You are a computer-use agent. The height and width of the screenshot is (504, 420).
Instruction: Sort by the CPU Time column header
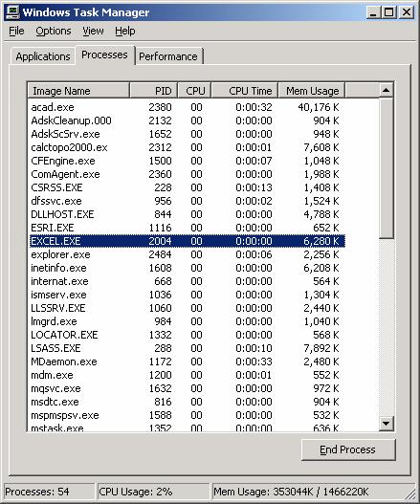(244, 91)
